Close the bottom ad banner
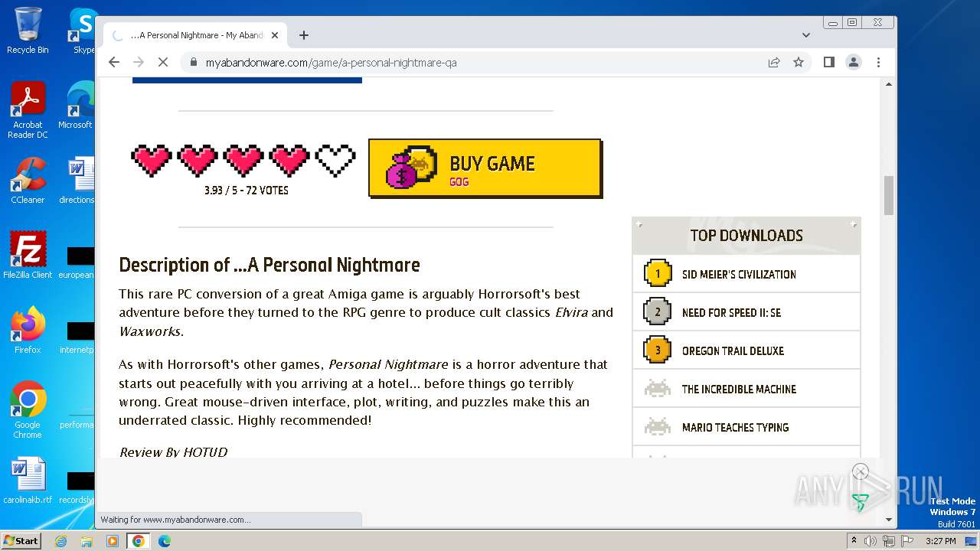This screenshot has height=551, width=980. (861, 471)
